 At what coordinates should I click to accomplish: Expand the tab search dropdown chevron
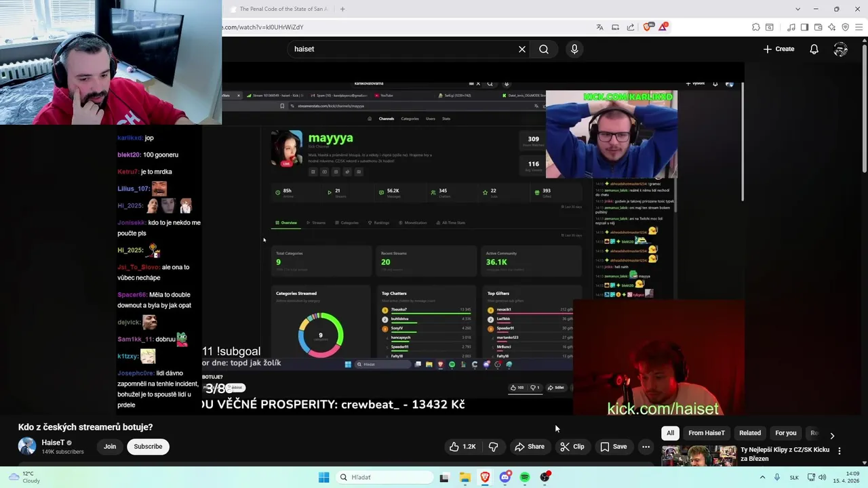tap(797, 9)
